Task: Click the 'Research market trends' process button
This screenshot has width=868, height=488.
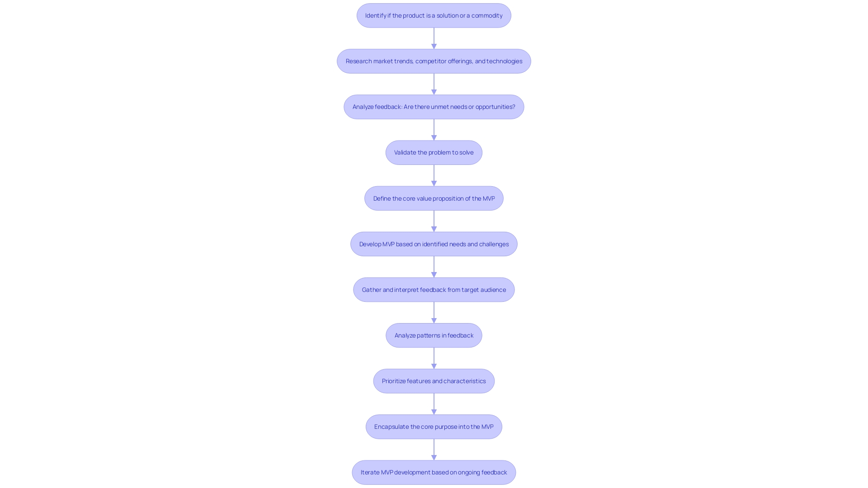Action: tap(434, 61)
